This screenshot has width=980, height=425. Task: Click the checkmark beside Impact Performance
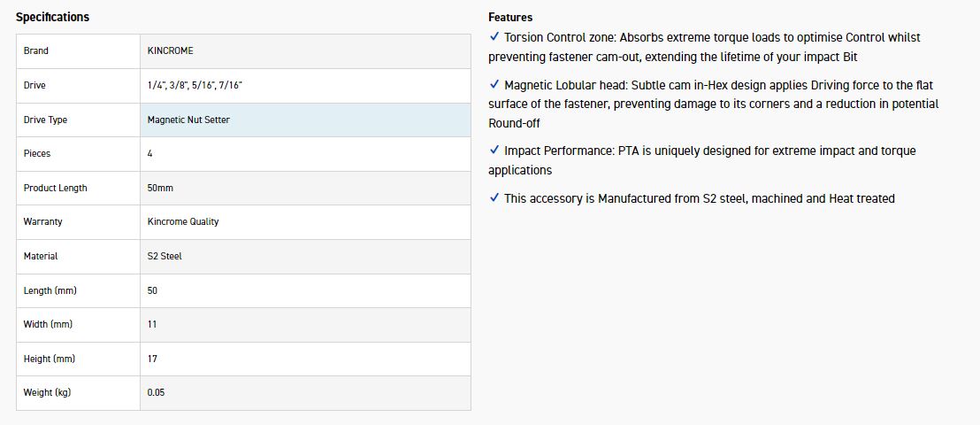494,151
